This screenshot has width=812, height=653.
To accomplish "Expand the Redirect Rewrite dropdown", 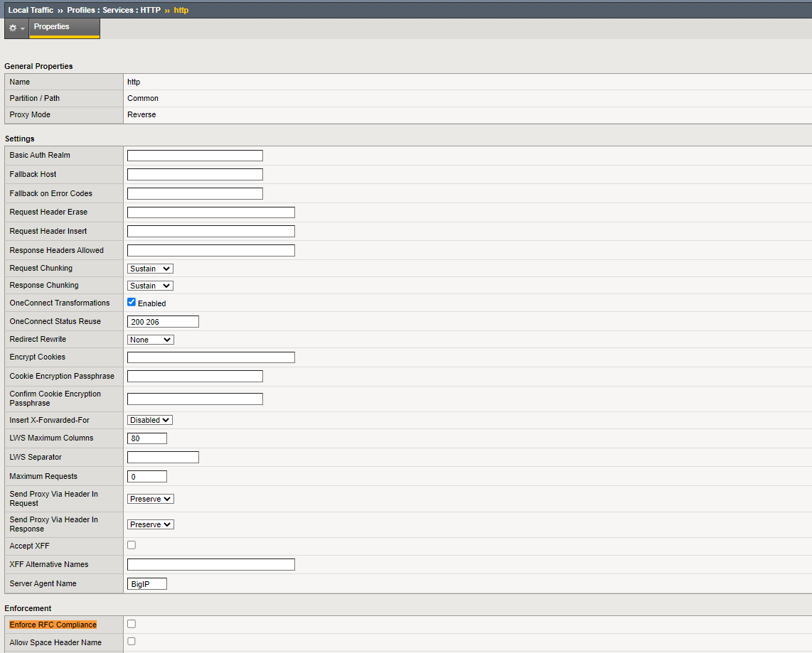I will 150,340.
